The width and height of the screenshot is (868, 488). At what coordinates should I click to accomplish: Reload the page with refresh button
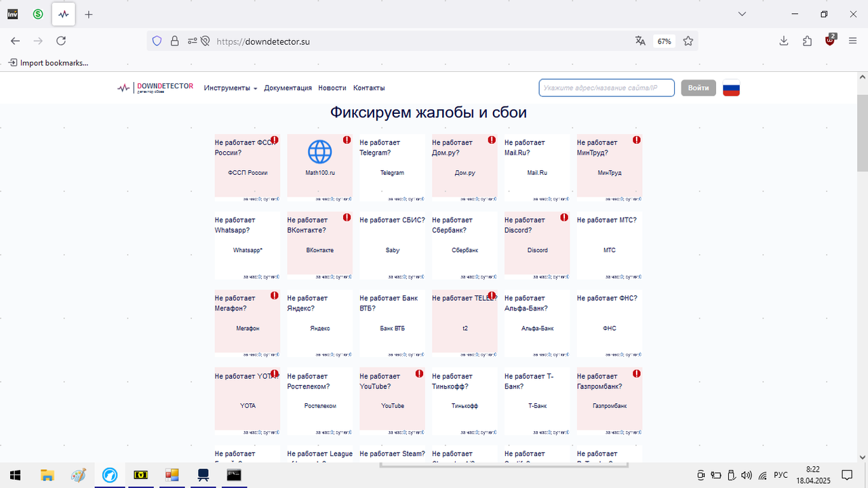(61, 41)
